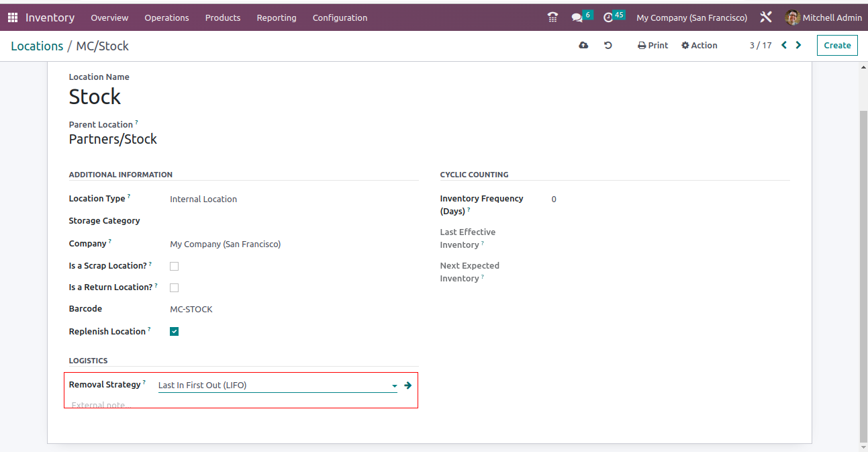Go to the next location record
The height and width of the screenshot is (452, 868).
coord(798,46)
